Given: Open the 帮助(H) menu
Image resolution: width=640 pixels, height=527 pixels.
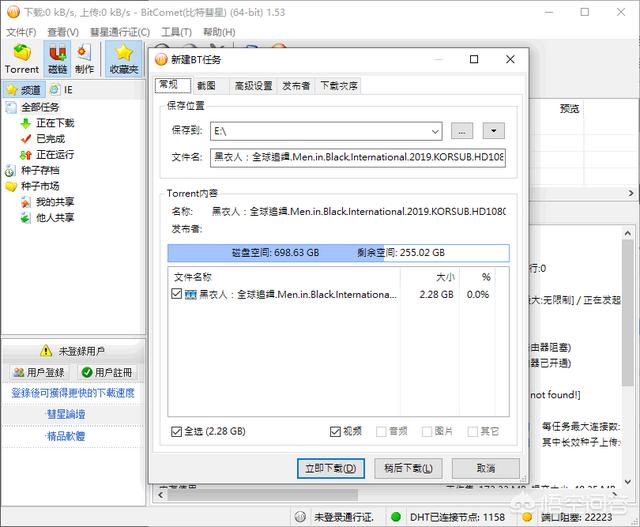Looking at the screenshot, I should pos(219,32).
